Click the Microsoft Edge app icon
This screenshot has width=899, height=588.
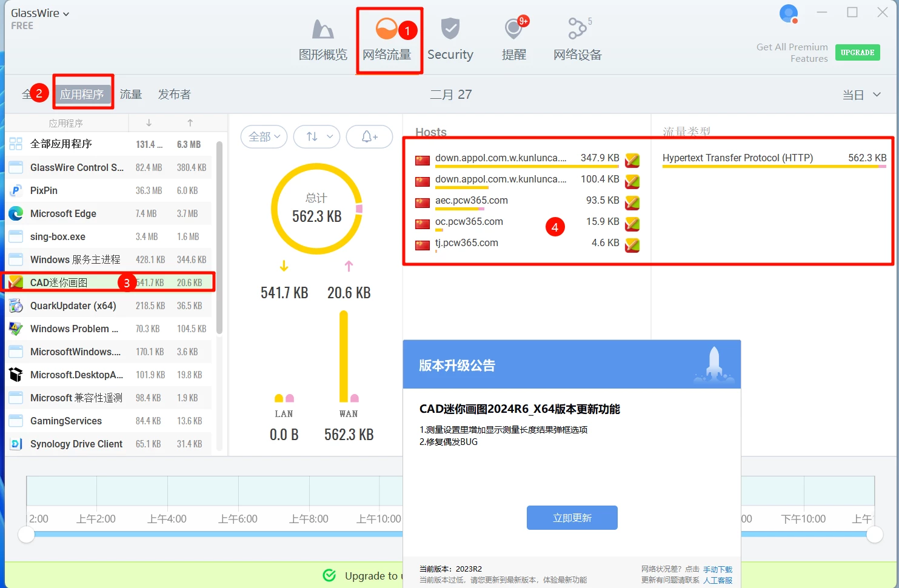16,213
